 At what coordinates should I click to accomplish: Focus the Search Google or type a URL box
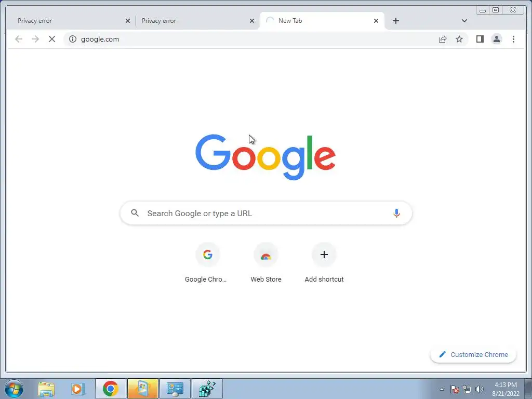[266, 213]
